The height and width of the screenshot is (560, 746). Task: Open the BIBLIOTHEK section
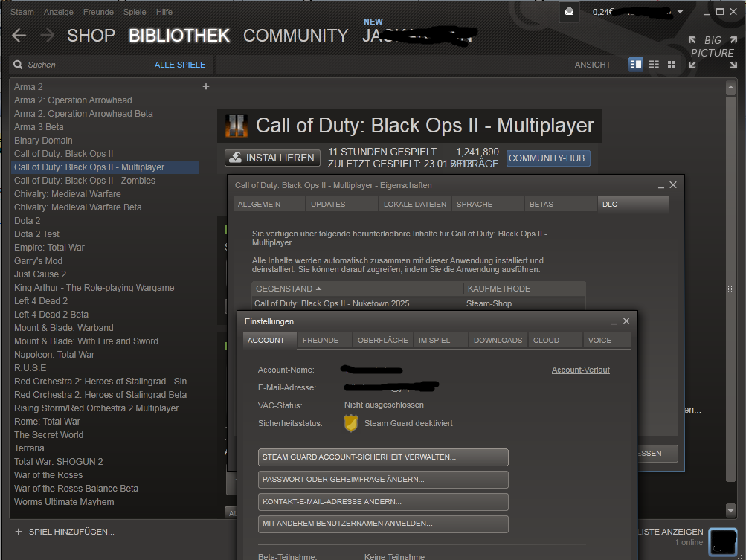(x=179, y=35)
